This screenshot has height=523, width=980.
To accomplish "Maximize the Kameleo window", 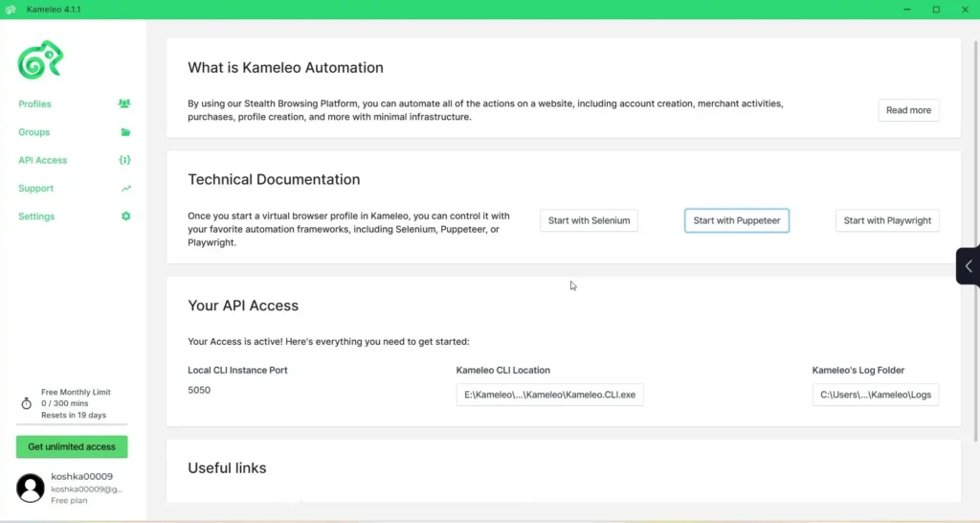I will 936,10.
